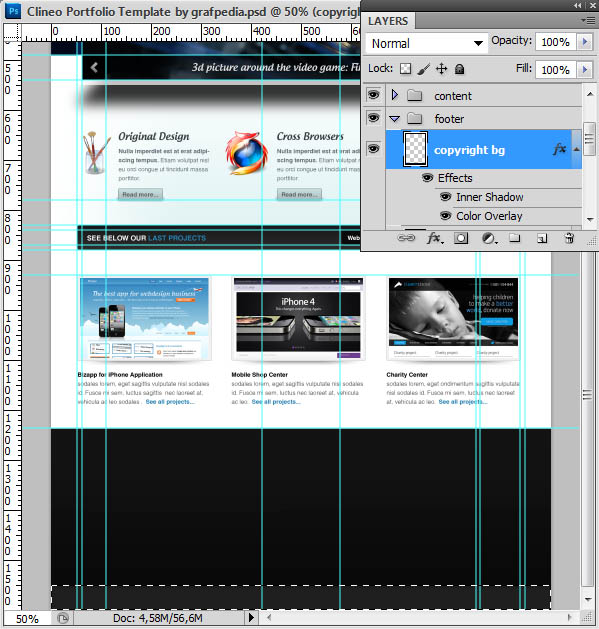This screenshot has width=599, height=629.
Task: Click the status bar preview icon
Action: point(63,618)
